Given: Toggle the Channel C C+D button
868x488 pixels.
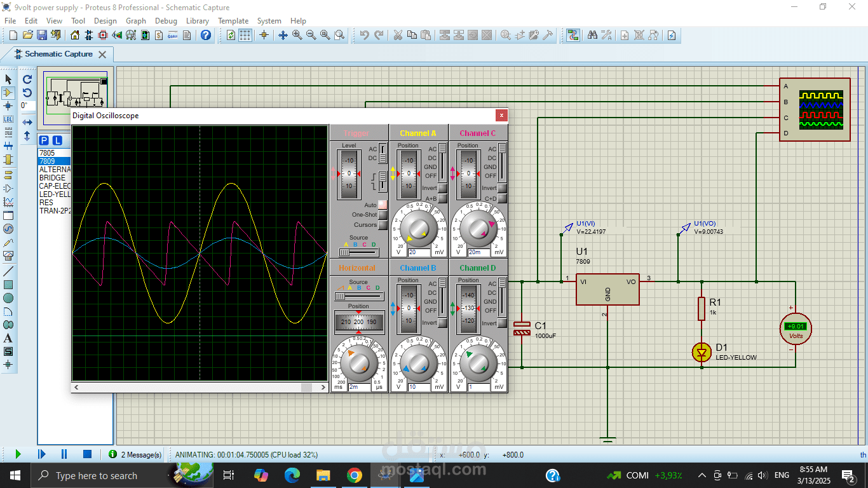Looking at the screenshot, I should click(502, 198).
